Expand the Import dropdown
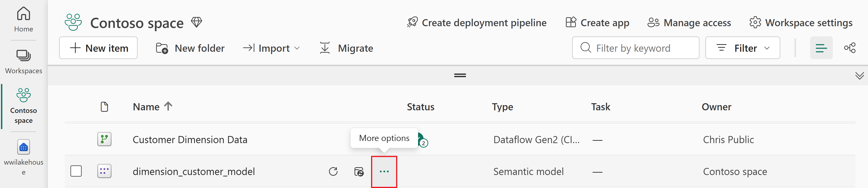Viewport: 868px width, 188px height. click(x=271, y=48)
